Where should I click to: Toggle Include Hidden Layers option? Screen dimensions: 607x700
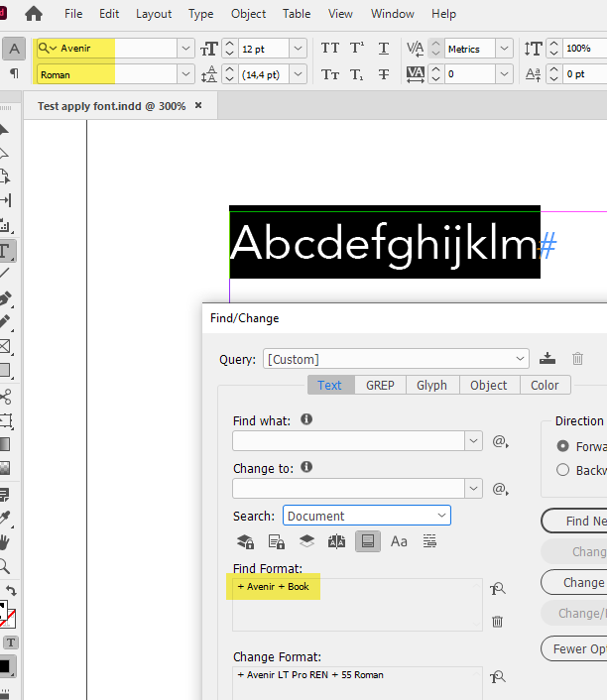click(x=306, y=541)
